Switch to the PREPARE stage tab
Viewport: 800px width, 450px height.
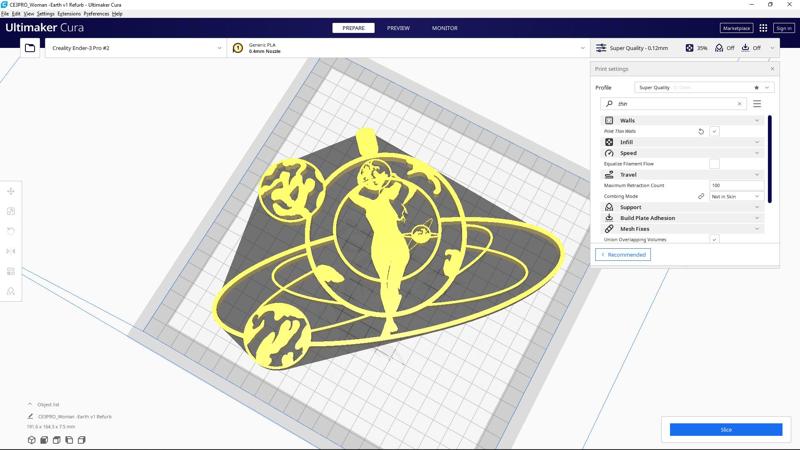coord(354,28)
